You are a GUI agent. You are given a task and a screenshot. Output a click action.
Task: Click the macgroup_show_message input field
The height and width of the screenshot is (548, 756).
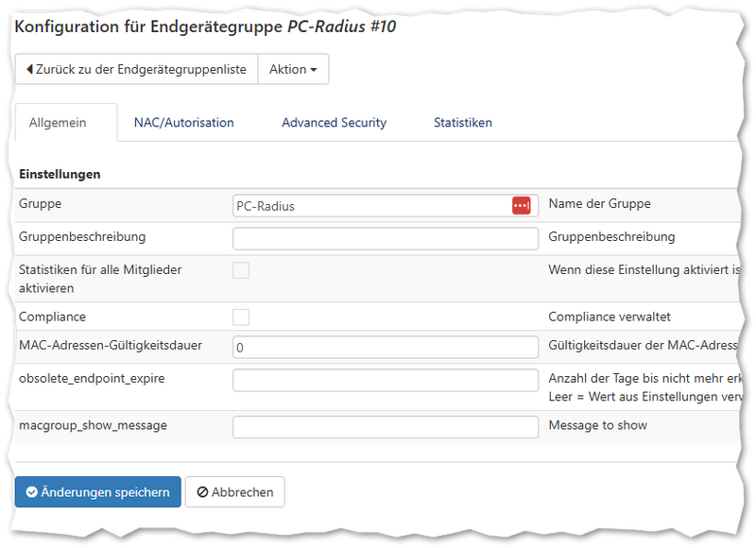[x=386, y=427]
